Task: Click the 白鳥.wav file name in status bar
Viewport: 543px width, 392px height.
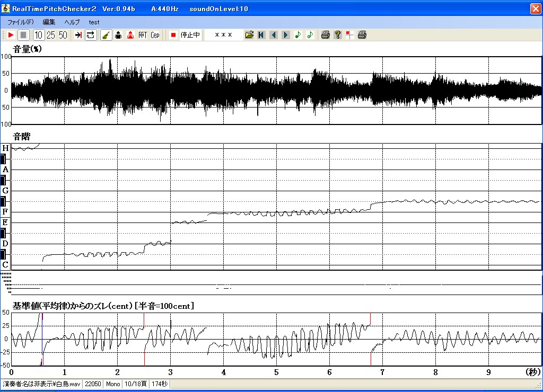Action: 41,384
